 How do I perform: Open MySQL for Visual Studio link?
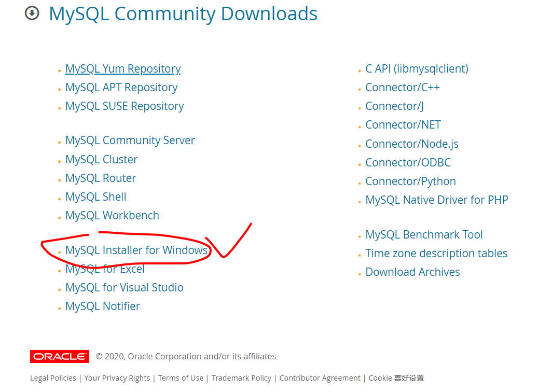[125, 287]
